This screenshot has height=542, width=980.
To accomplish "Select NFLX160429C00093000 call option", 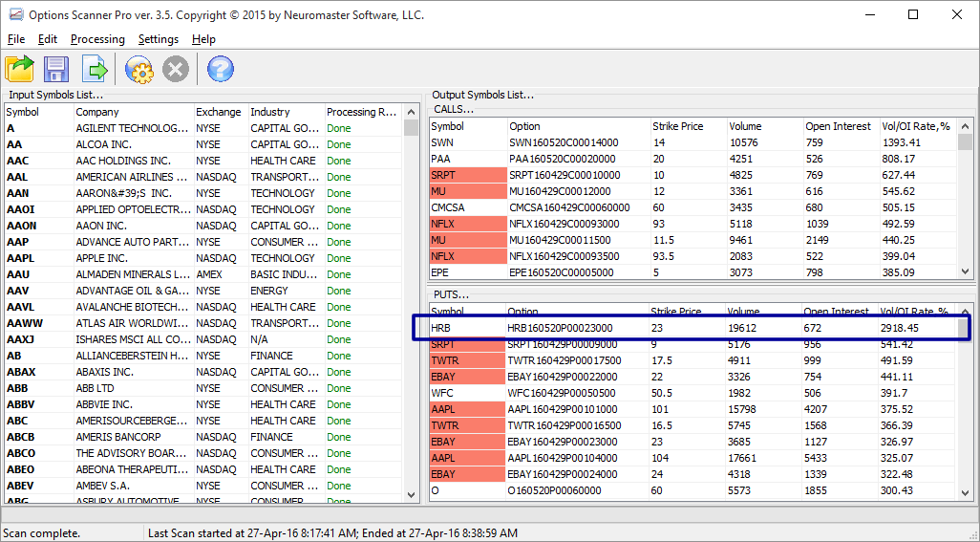I will pos(693,224).
